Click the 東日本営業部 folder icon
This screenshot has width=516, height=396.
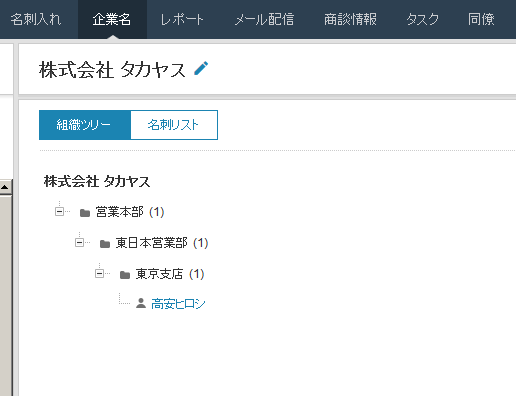point(105,244)
